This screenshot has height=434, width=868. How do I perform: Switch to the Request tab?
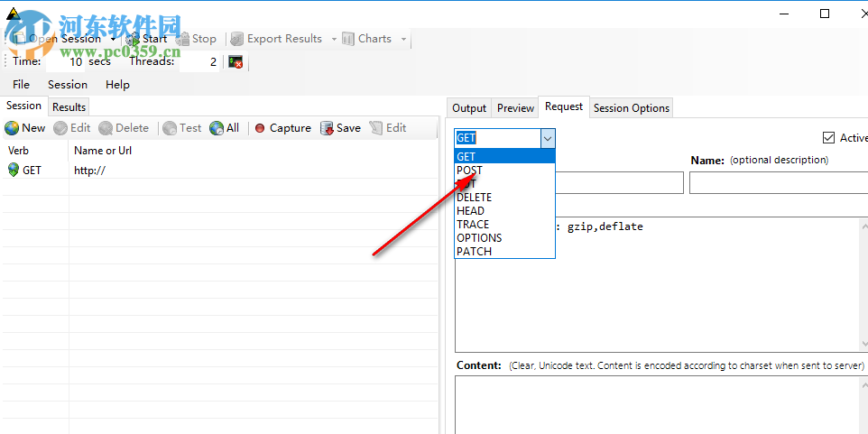pyautogui.click(x=564, y=106)
